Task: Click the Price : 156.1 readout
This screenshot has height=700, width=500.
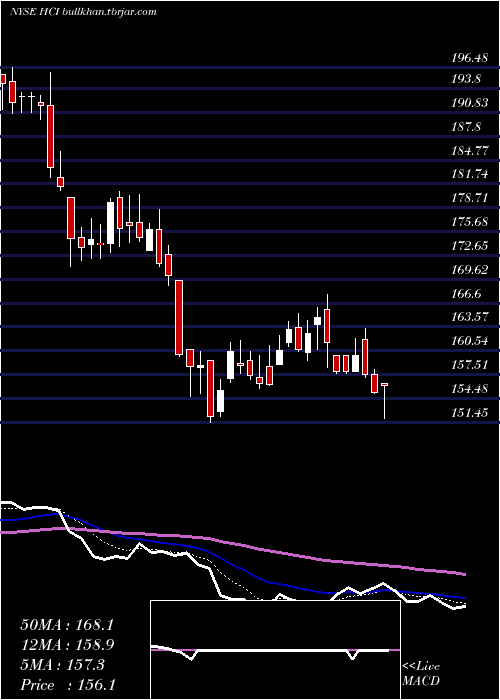Action: point(67,685)
